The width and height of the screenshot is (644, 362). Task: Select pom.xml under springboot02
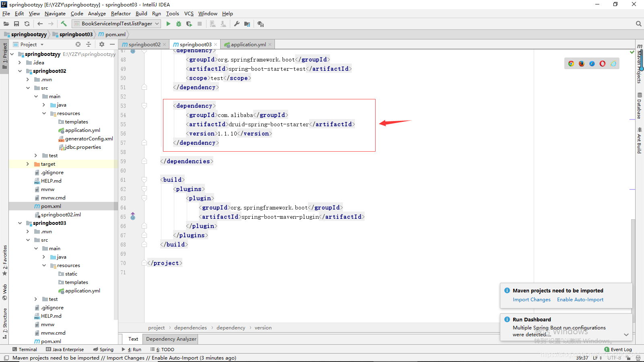(x=51, y=206)
